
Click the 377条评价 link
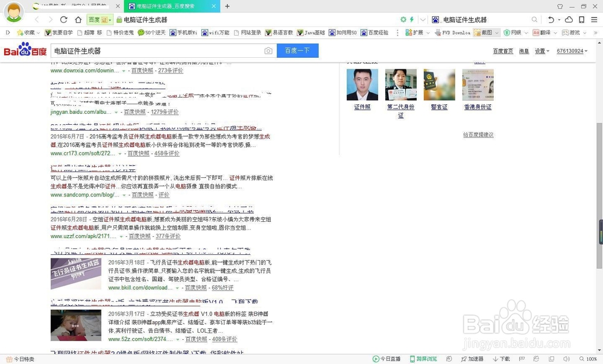point(168,236)
